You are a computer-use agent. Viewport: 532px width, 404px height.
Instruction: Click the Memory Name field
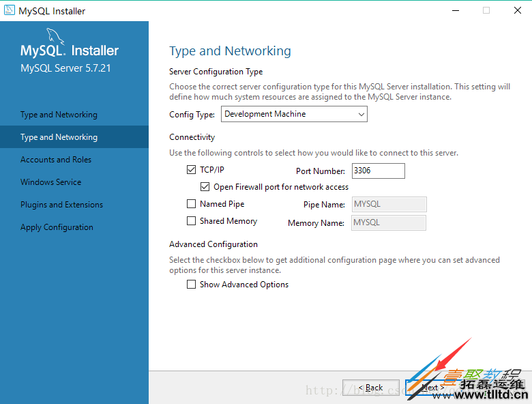point(389,222)
